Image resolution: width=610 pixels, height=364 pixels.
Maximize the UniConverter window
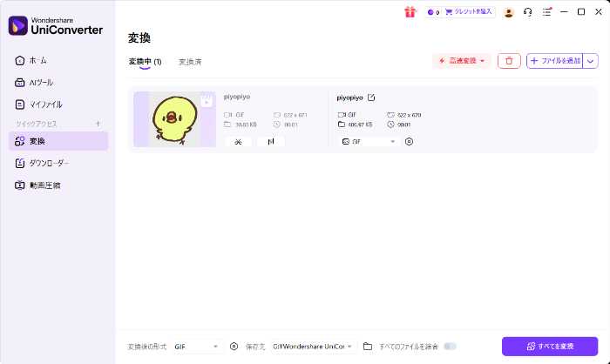coord(581,12)
